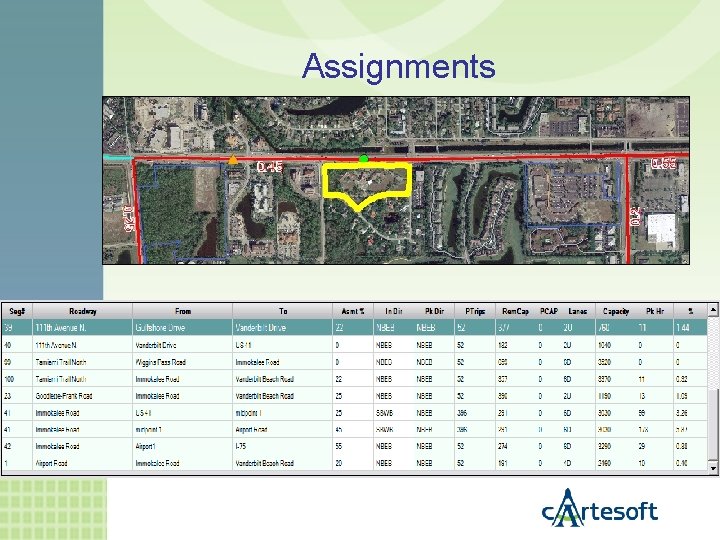Screen dimensions: 720x540
Task: Click the table's vertical scrollbar thumb
Action: point(713,425)
